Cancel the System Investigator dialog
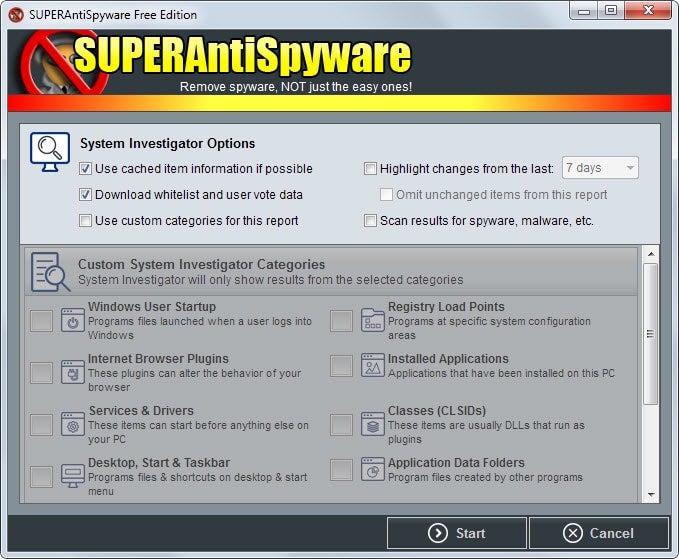Viewport: 679px width, 559px height. click(599, 533)
